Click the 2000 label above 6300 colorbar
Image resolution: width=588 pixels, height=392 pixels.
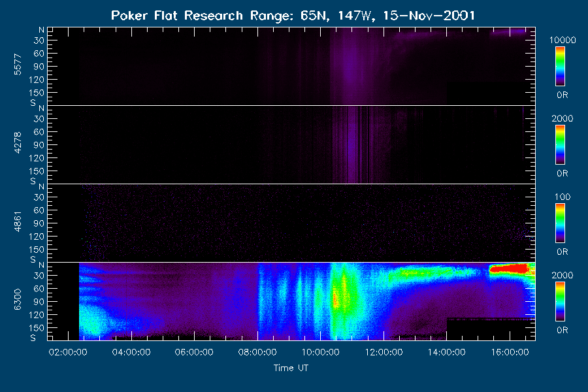563,275
